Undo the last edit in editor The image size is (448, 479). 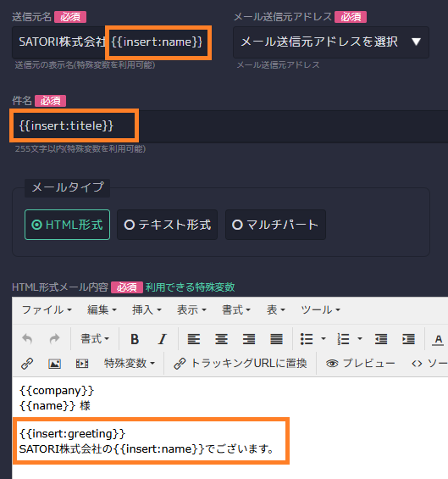[x=27, y=339]
